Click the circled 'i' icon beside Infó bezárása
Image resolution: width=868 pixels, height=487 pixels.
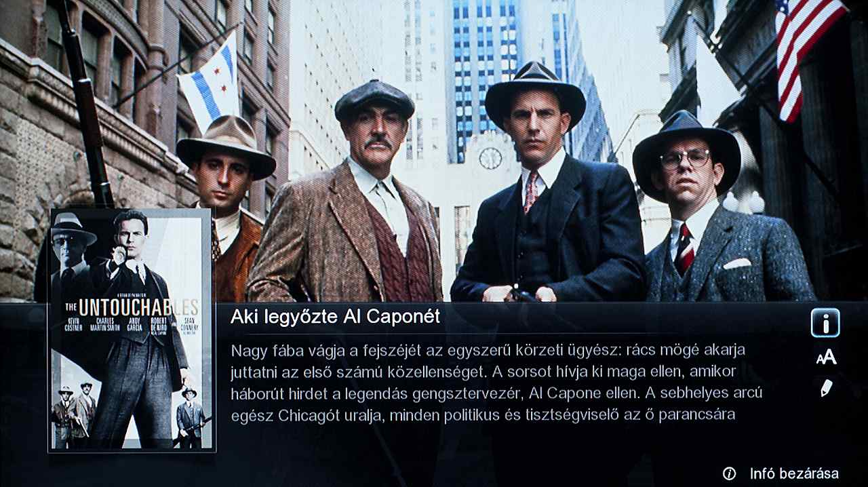tap(730, 473)
